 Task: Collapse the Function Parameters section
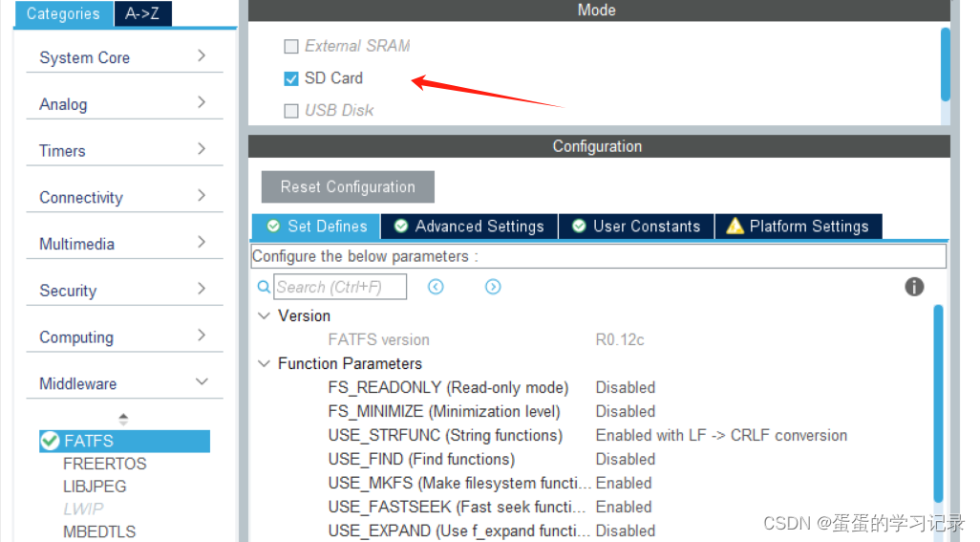click(265, 364)
